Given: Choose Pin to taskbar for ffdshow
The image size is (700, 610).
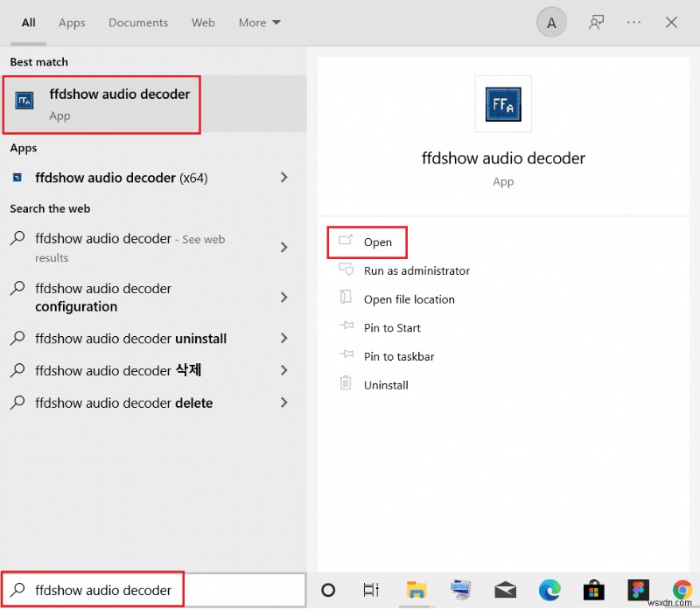Looking at the screenshot, I should coord(399,356).
